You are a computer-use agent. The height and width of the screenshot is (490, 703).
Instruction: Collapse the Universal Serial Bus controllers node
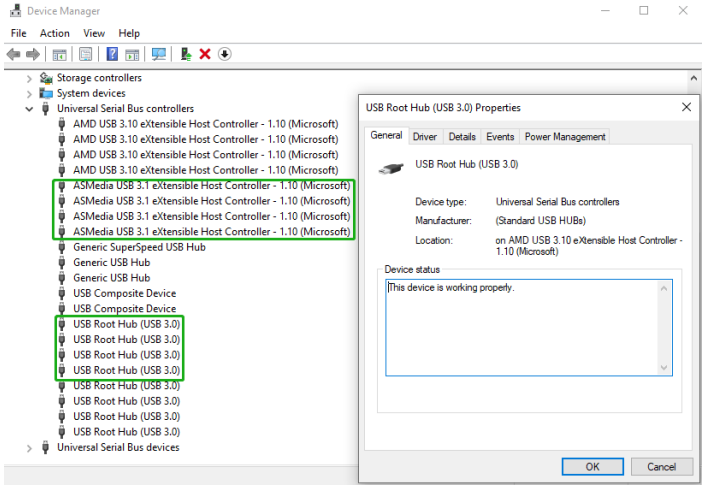click(29, 109)
